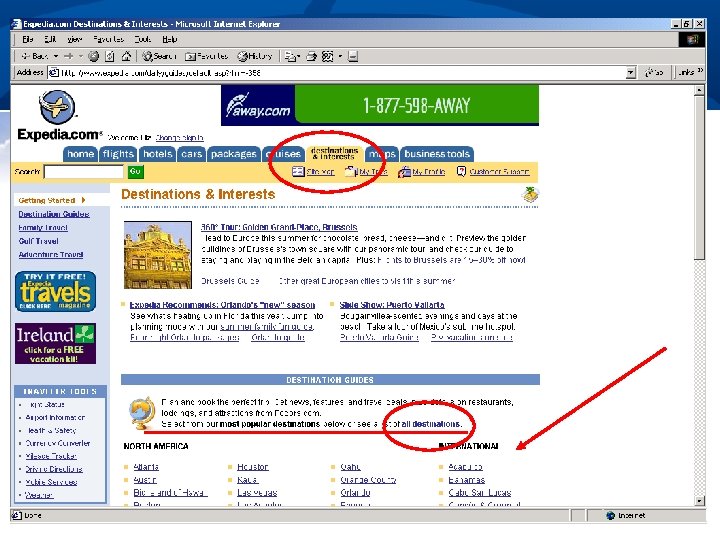Image resolution: width=720 pixels, height=540 pixels.
Task: Click the Ireland free vacation kit ad
Action: tap(55, 343)
